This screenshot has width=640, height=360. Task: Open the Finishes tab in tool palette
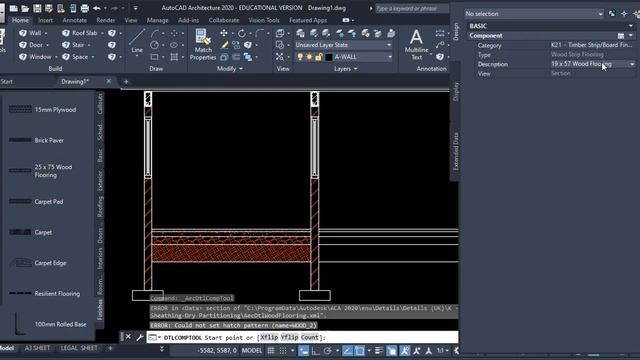100,310
